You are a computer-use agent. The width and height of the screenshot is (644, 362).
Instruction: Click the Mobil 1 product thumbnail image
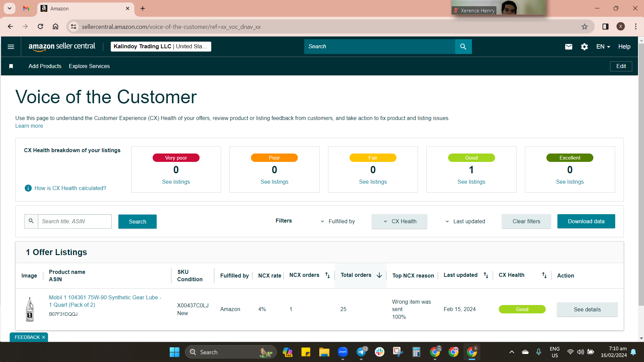pos(30,309)
